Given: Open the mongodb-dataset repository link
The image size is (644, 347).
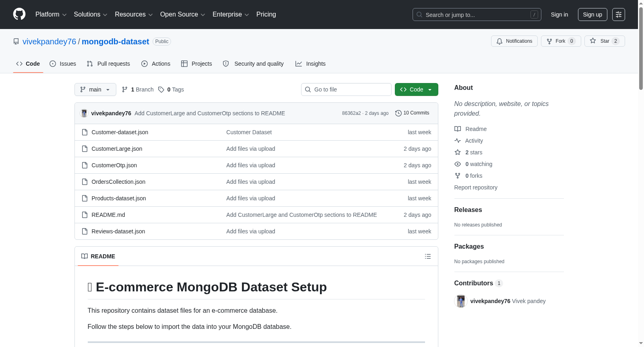Looking at the screenshot, I should (x=116, y=42).
